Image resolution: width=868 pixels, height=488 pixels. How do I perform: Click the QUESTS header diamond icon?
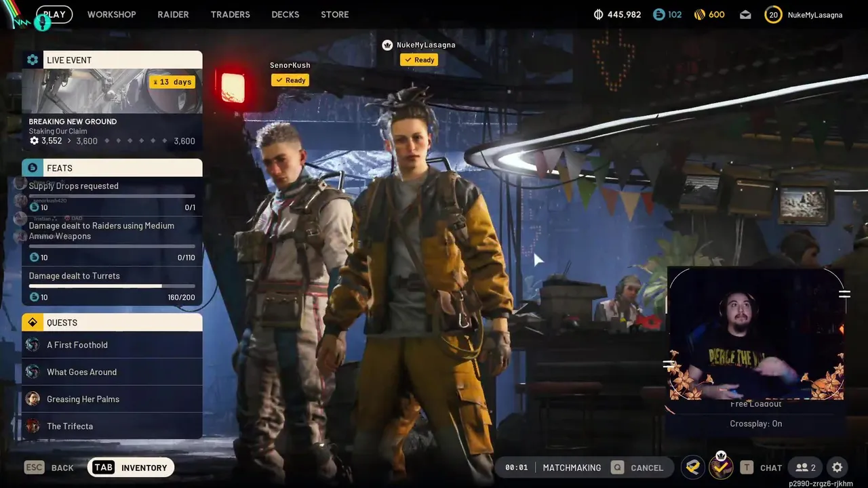[33, 322]
